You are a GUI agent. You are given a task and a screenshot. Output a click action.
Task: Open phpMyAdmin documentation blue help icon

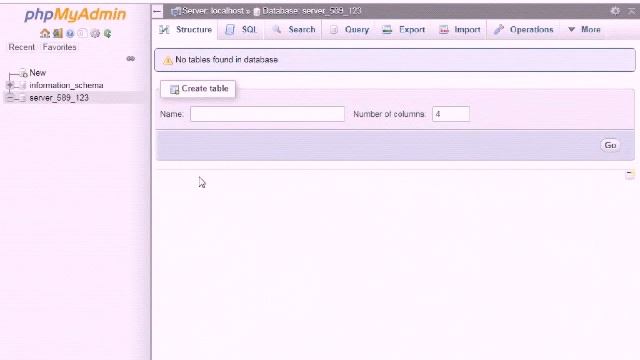tap(70, 33)
